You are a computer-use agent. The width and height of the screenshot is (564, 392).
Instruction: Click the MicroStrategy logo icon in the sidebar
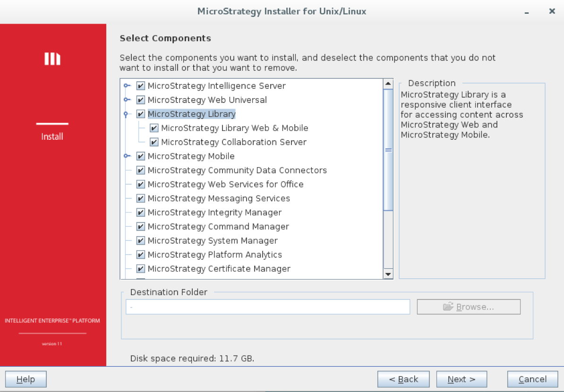pyautogui.click(x=52, y=59)
